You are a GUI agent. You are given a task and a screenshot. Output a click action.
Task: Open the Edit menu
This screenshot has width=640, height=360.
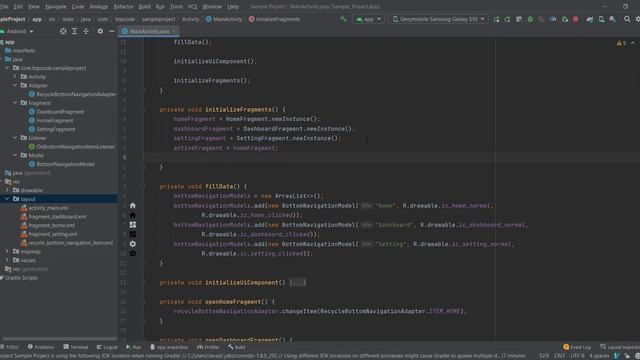click(x=18, y=7)
